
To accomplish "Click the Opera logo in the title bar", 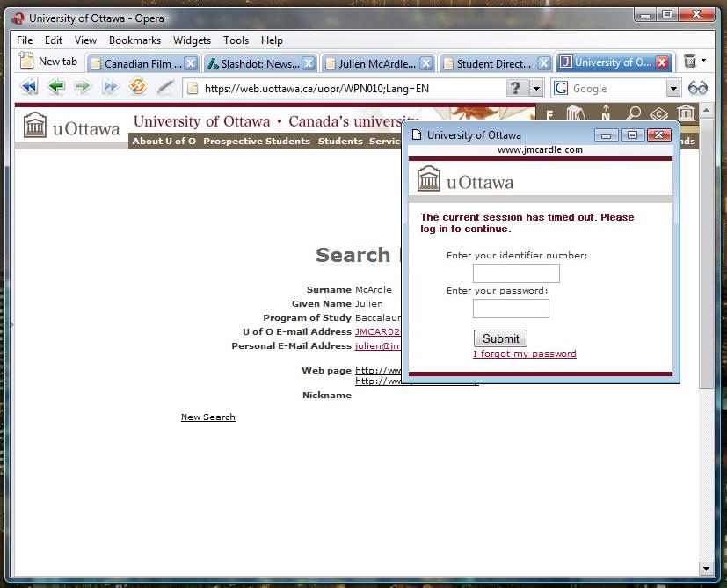I will point(18,18).
